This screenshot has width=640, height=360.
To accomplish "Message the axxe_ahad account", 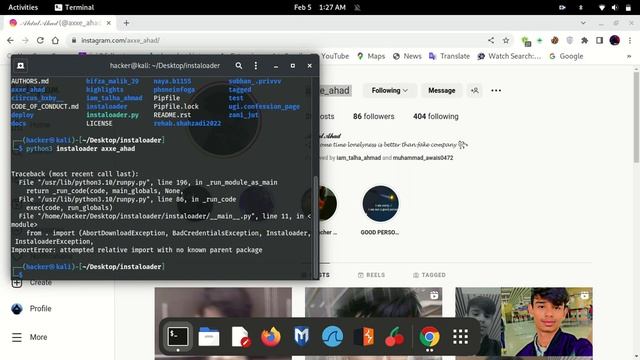I will click(x=442, y=91).
